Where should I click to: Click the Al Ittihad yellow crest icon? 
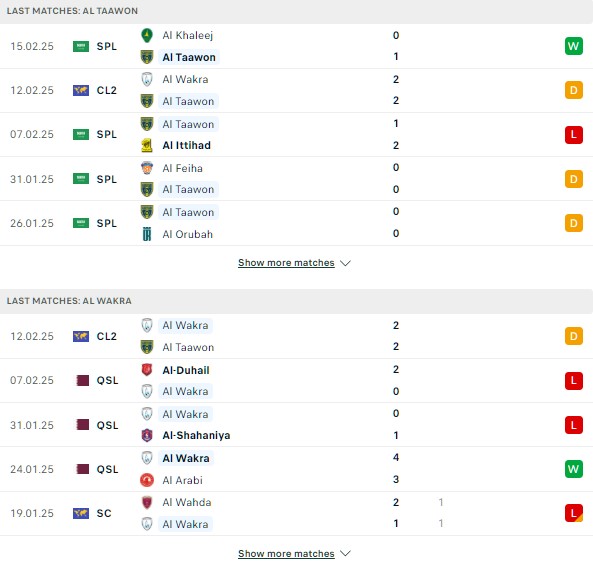coord(147,145)
